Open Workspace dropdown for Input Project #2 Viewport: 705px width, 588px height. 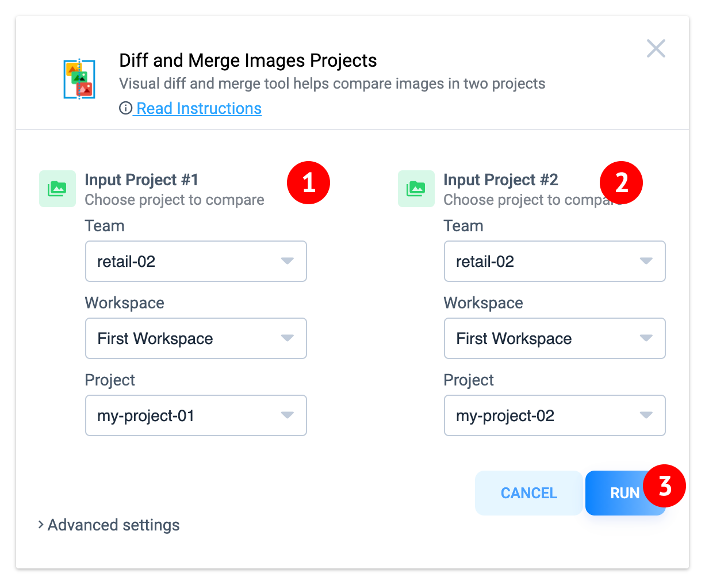(555, 338)
